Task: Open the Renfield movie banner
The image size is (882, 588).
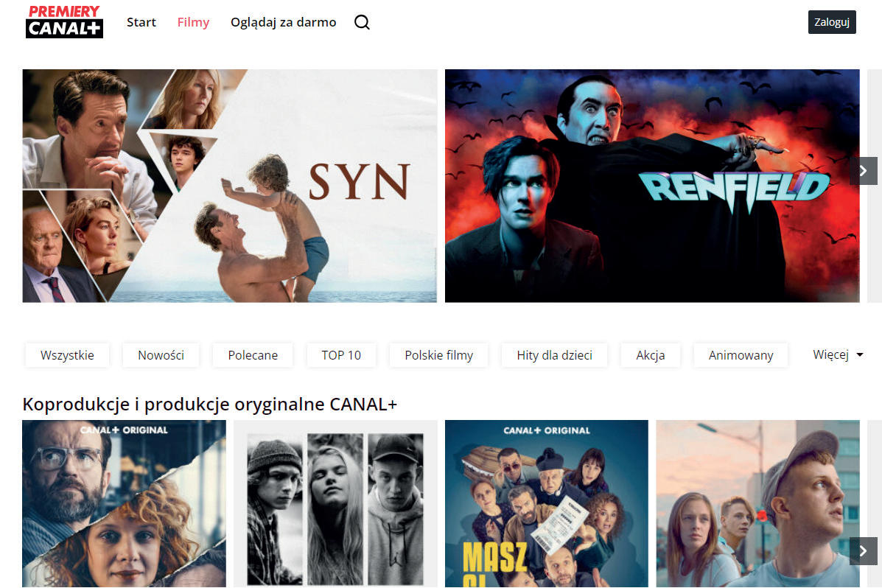Action: [652, 186]
